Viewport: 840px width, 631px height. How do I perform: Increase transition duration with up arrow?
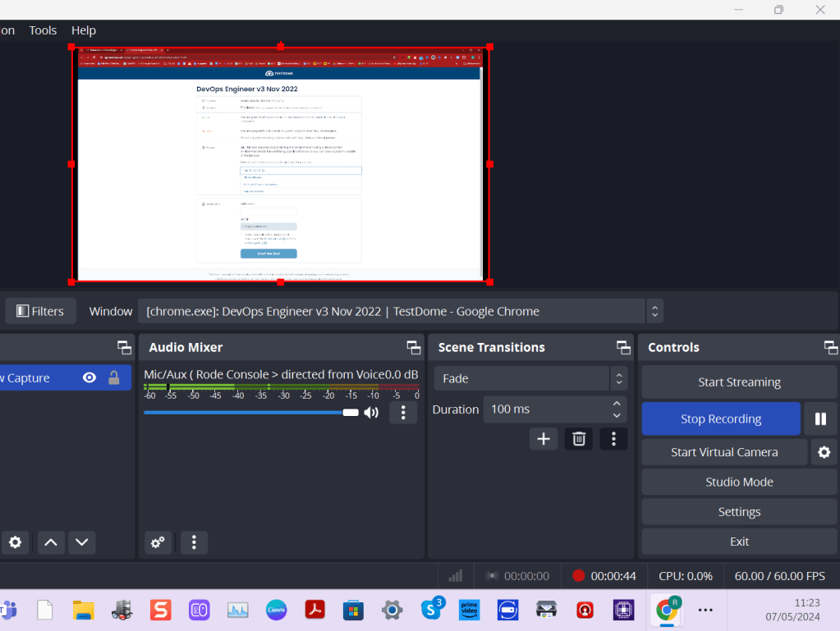click(617, 404)
